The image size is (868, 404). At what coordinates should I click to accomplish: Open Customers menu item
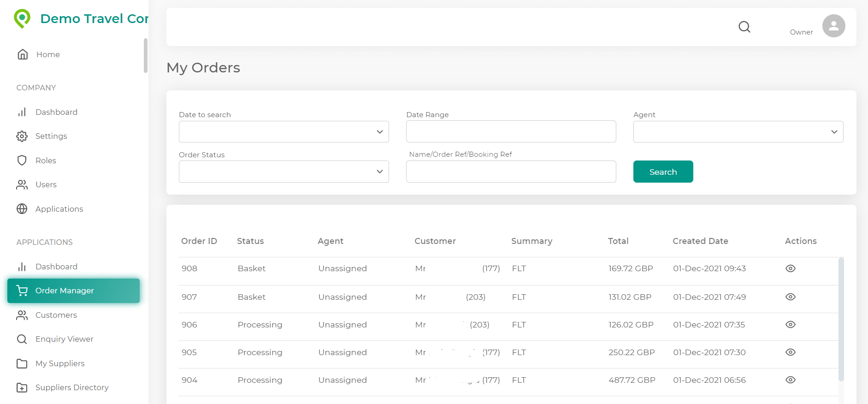click(56, 315)
